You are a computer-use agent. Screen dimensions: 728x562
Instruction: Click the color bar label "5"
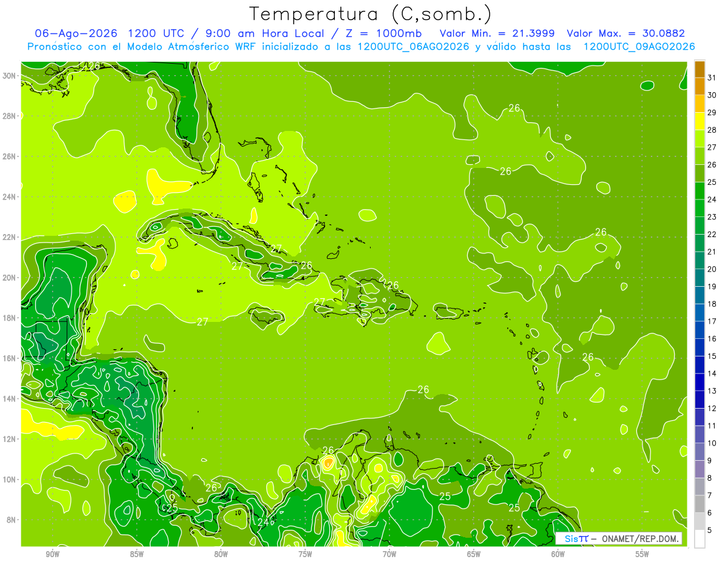click(710, 530)
